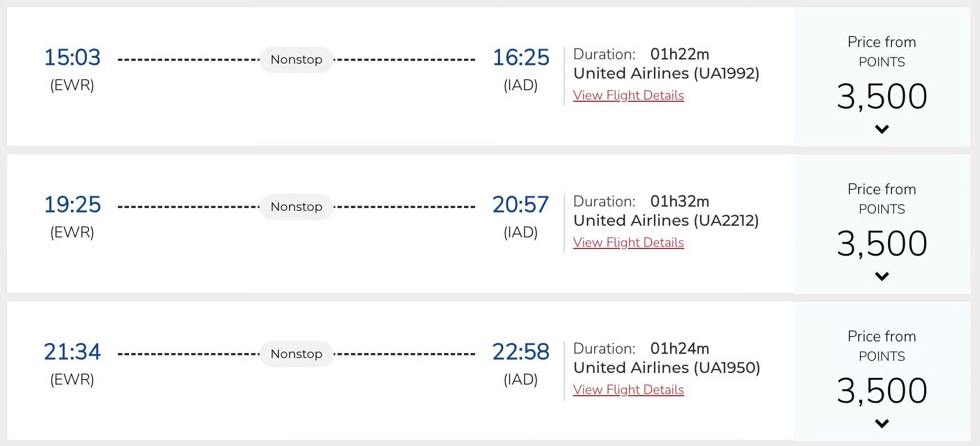Screen dimensions: 980x446
Task: Open View Flight Details for flight UA1950
Action: coord(628,390)
